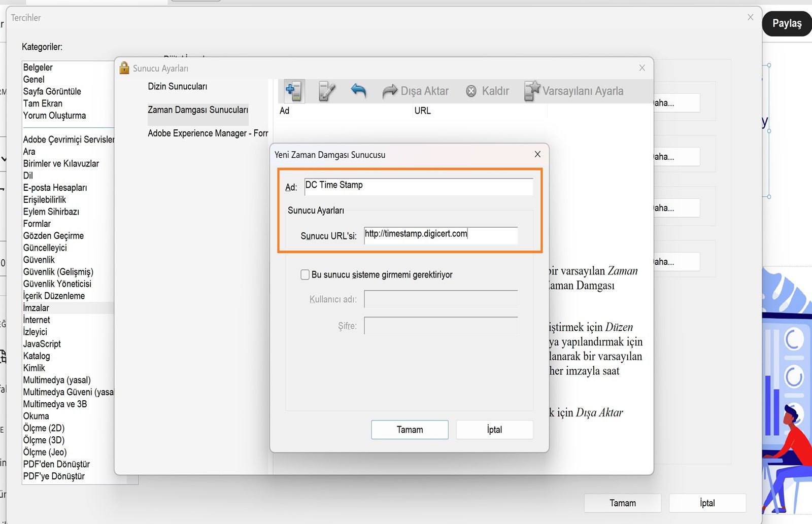Click the blue import arrow icon

click(x=358, y=90)
